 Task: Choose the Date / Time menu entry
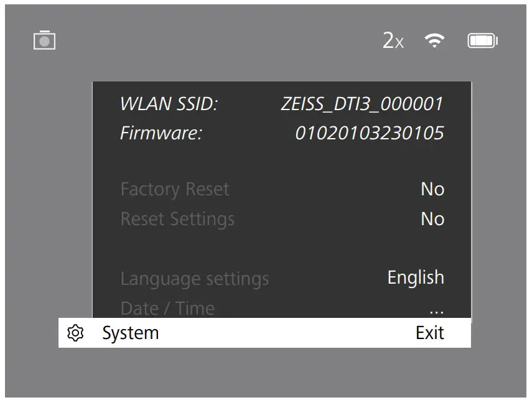click(x=167, y=308)
